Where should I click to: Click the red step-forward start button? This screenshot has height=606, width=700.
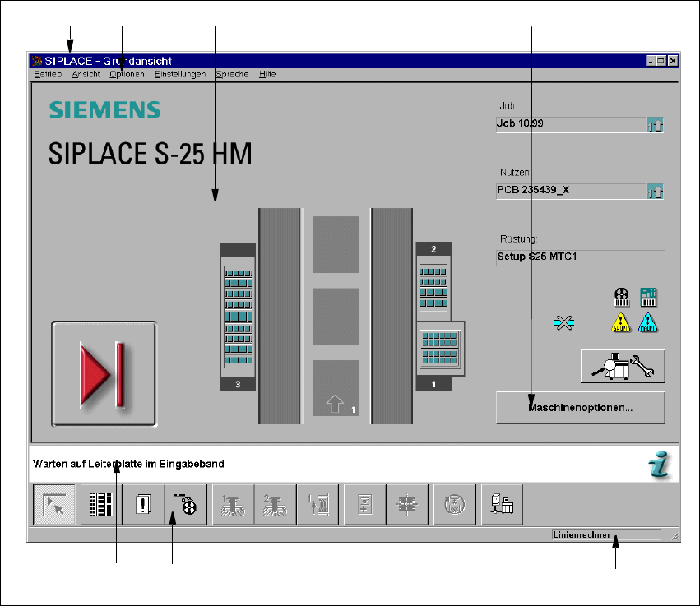point(104,373)
